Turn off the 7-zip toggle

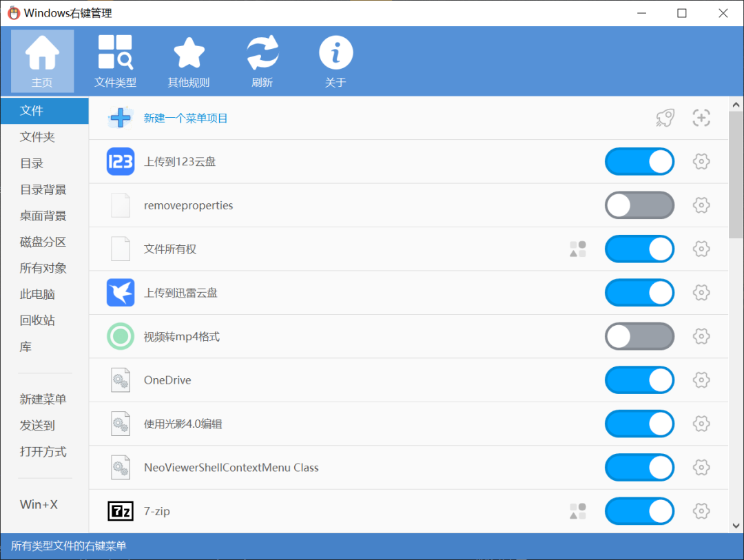click(x=639, y=511)
